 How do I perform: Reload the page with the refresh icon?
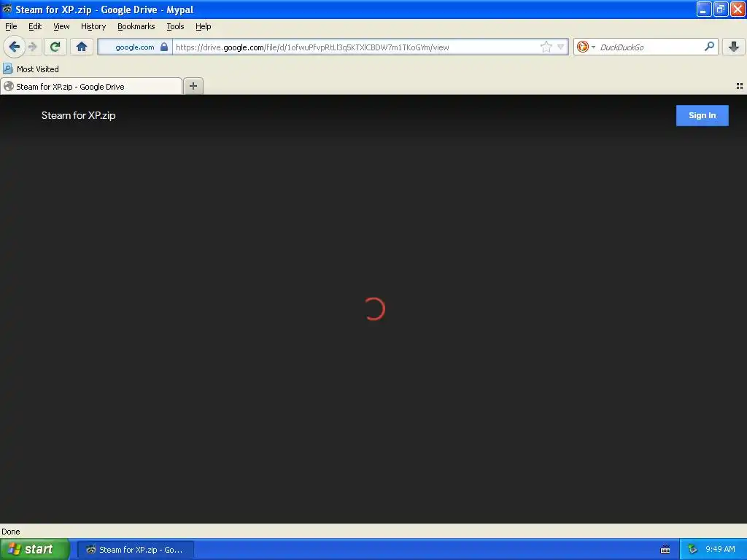55,47
